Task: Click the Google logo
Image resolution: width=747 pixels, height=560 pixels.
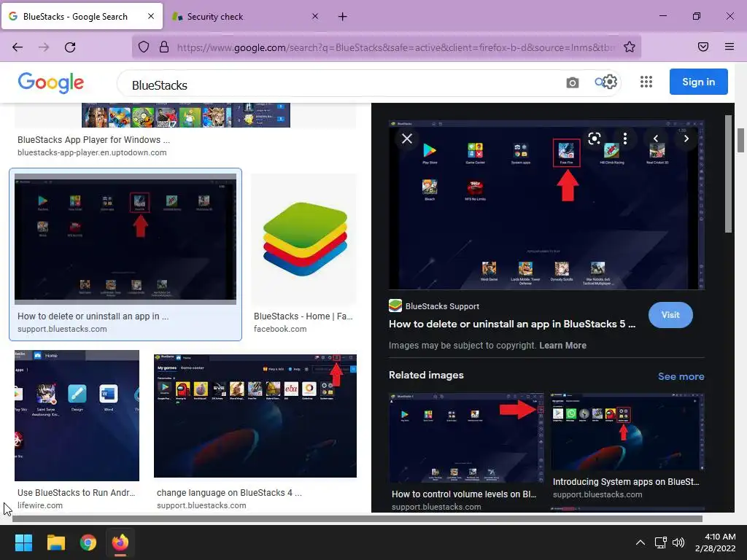Action: (51, 82)
